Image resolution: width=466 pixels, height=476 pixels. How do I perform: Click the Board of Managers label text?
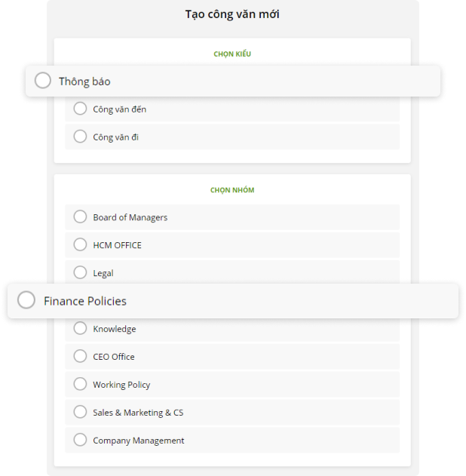[x=130, y=217]
